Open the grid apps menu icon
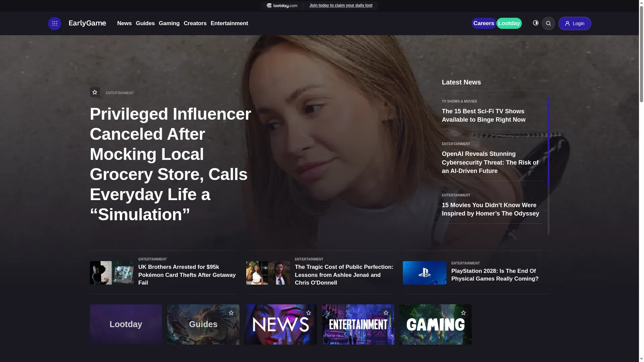The height and width of the screenshot is (362, 644). tap(55, 23)
